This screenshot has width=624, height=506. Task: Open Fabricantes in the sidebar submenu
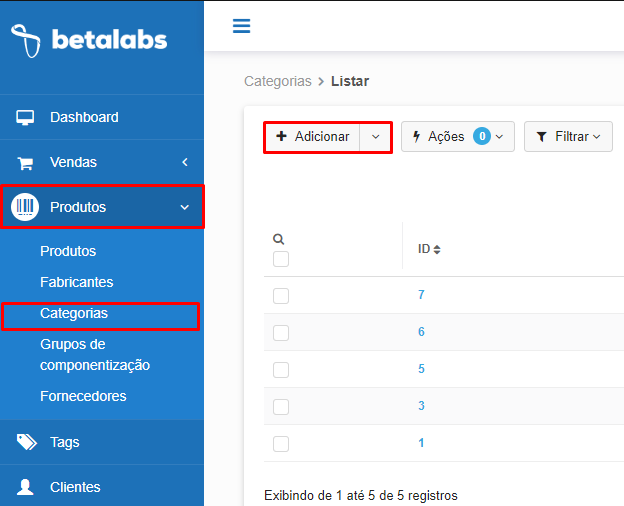[77, 282]
